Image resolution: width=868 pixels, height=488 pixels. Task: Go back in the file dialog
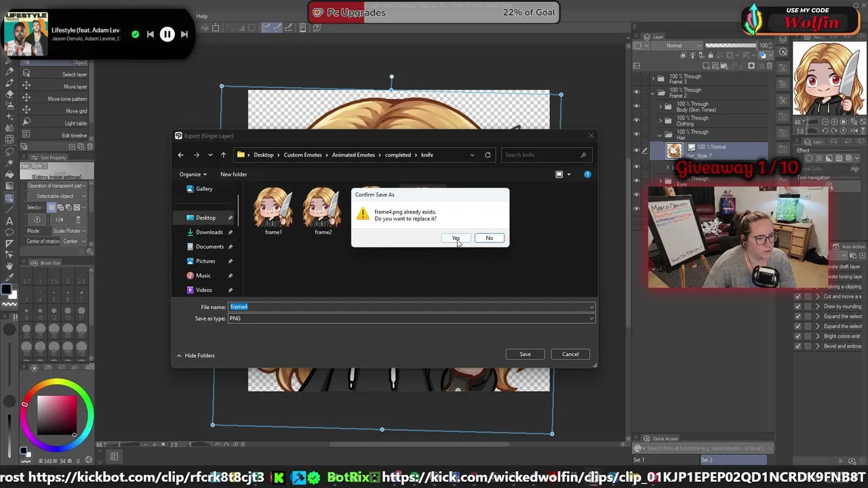(181, 155)
